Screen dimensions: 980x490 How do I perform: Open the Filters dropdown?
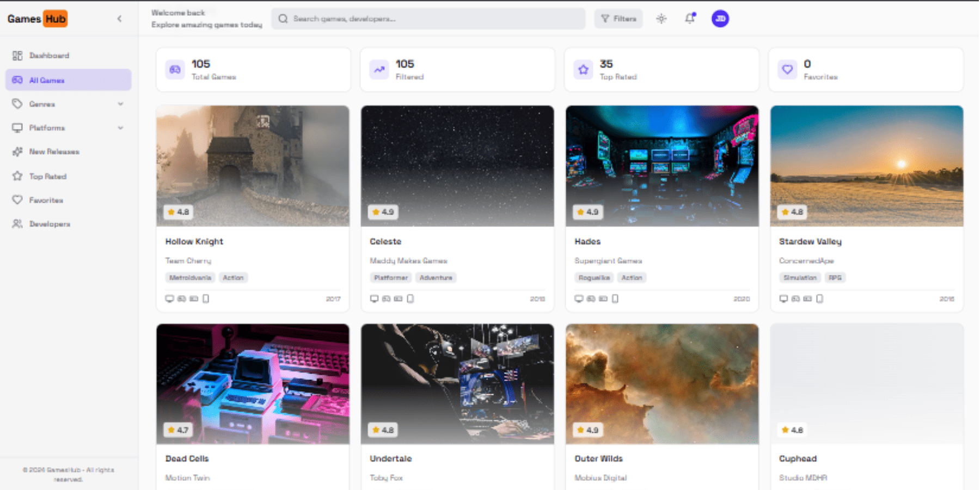[x=618, y=18]
